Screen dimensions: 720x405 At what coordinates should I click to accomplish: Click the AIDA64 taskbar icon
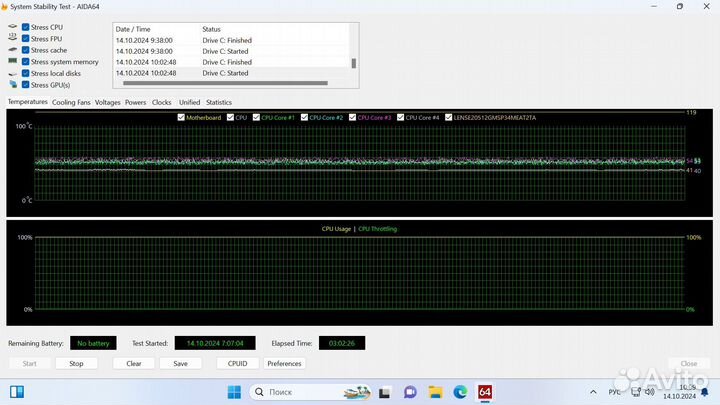coord(485,392)
